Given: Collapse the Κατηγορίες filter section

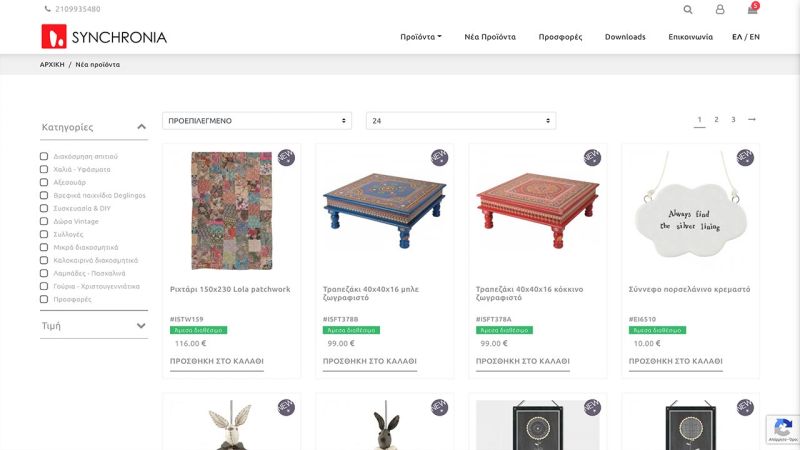Looking at the screenshot, I should click(x=141, y=127).
